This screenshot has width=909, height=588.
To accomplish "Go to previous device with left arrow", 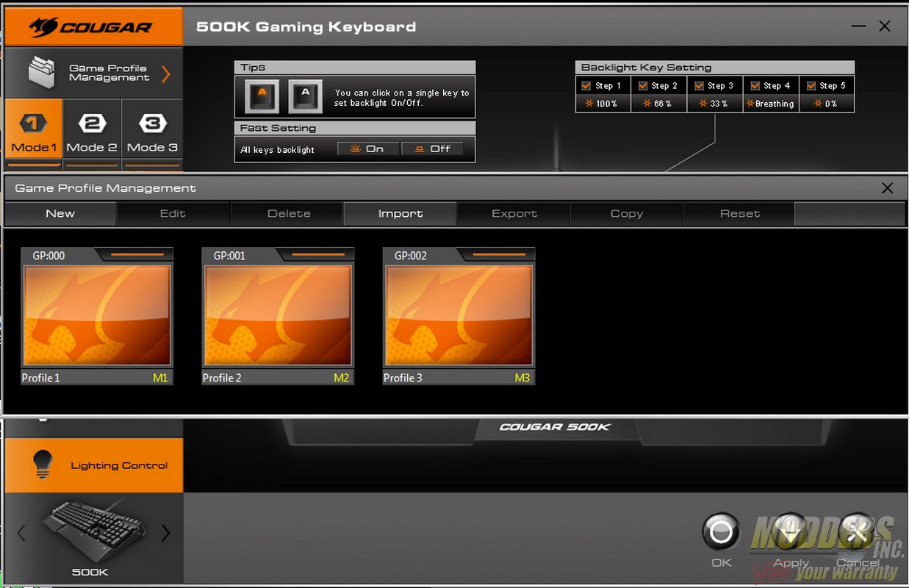I will coord(21,533).
